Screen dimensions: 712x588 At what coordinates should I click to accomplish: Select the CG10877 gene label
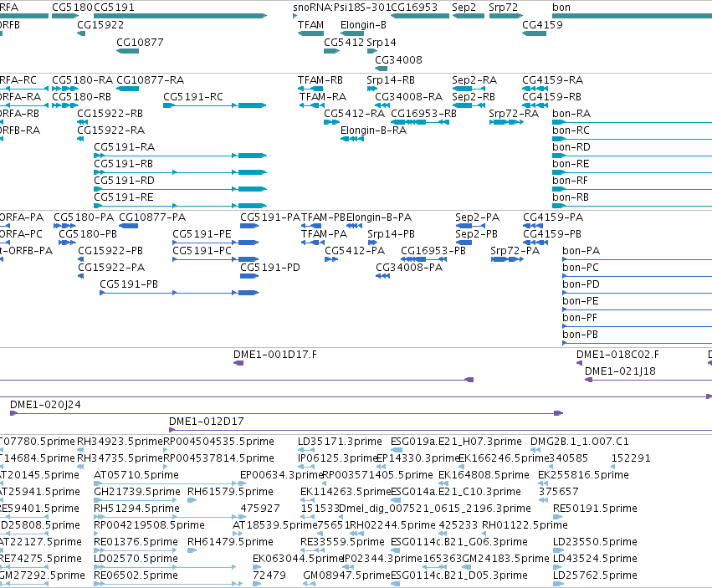point(140,42)
